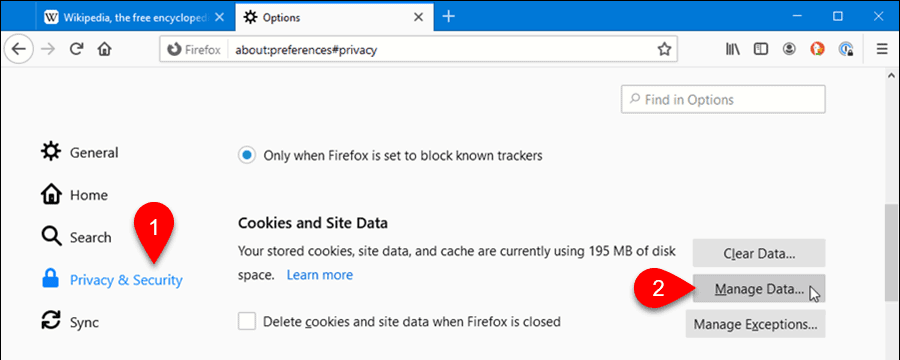Click the Manage Data button
The height and width of the screenshot is (360, 900).
pos(759,289)
